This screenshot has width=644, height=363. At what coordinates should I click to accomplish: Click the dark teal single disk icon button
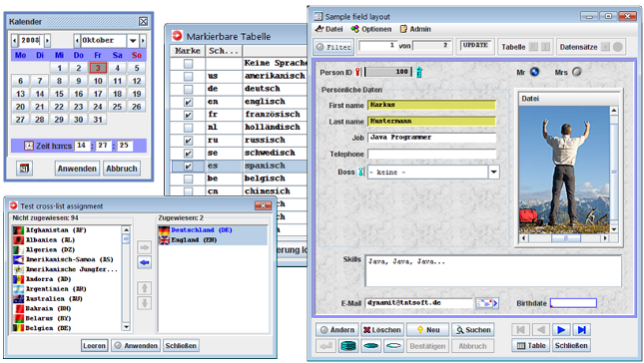click(x=370, y=346)
